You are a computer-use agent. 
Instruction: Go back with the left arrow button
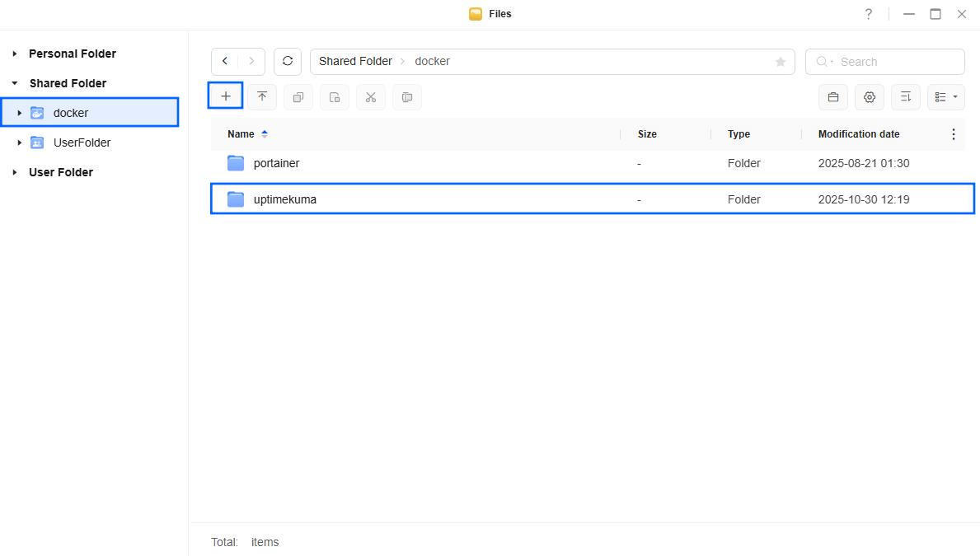(x=225, y=62)
